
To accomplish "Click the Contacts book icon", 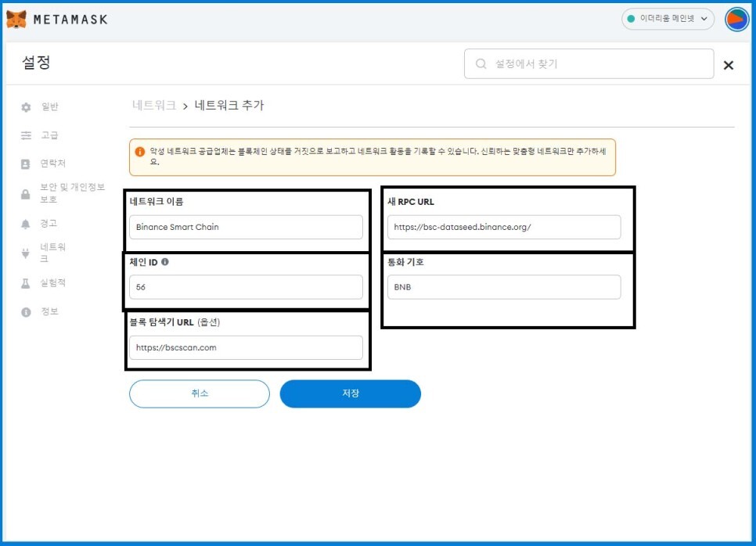I will (26, 163).
